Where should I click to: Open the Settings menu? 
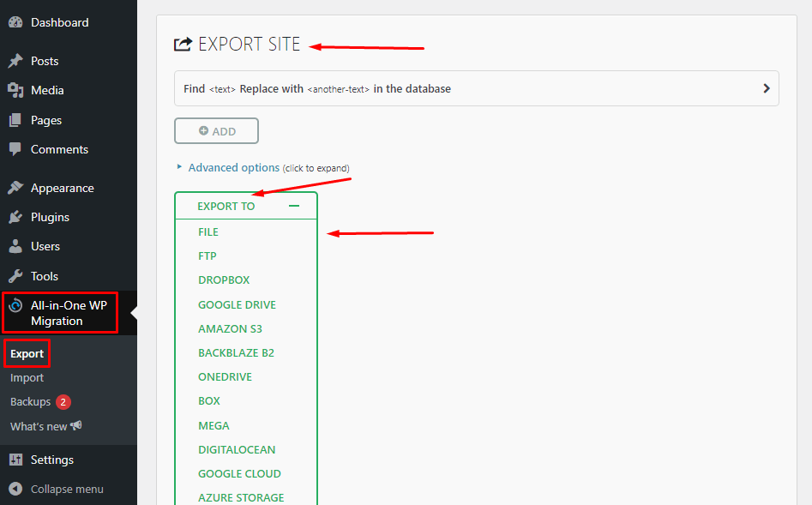tap(51, 460)
